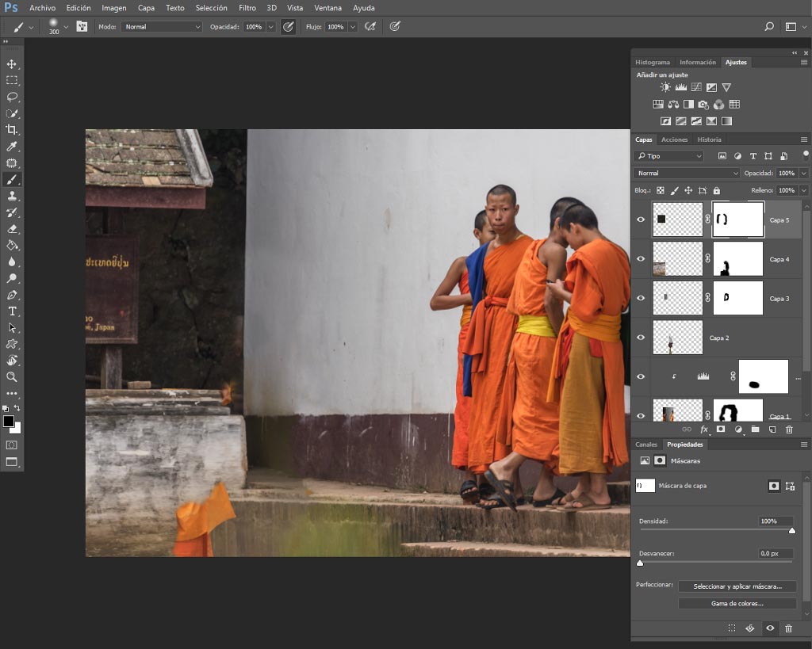Image resolution: width=812 pixels, height=649 pixels.
Task: Add a Color Balance adjustment
Action: [673, 105]
